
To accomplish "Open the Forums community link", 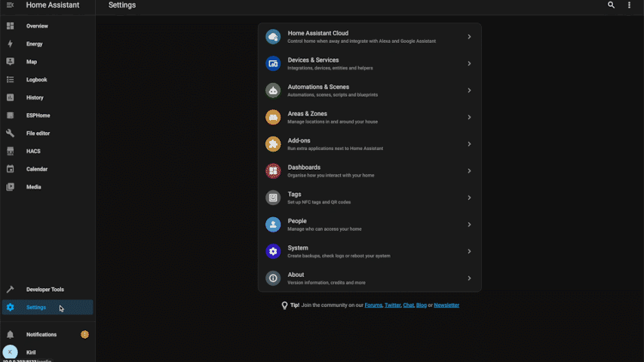I will point(373,305).
